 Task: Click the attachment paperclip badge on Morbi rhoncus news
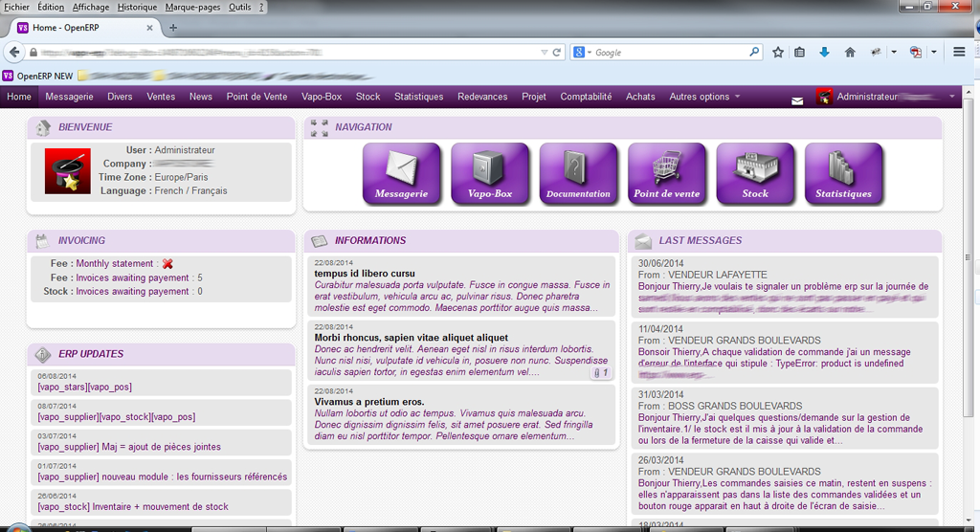601,372
